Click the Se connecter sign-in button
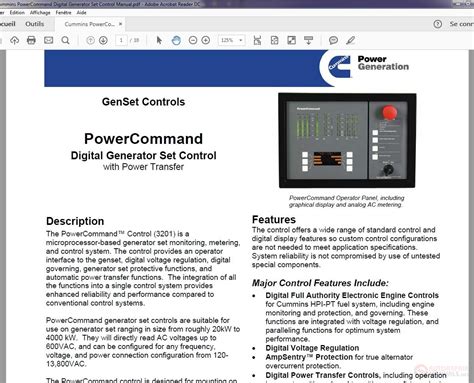 (462, 24)
